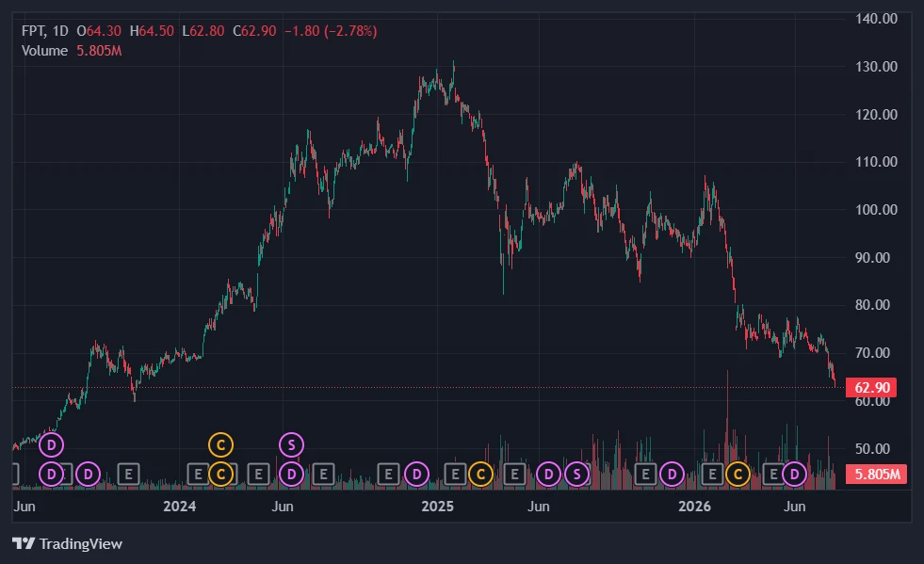Click the upper-row D dividend marker
The image size is (924, 564).
51,445
